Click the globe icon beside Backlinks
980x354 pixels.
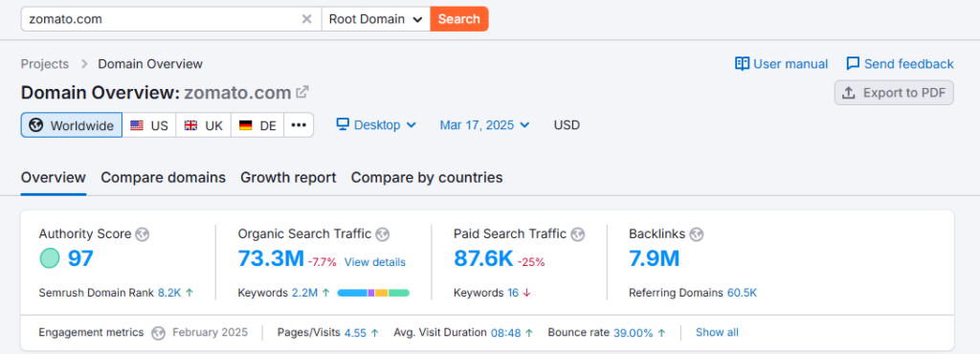[x=697, y=234]
